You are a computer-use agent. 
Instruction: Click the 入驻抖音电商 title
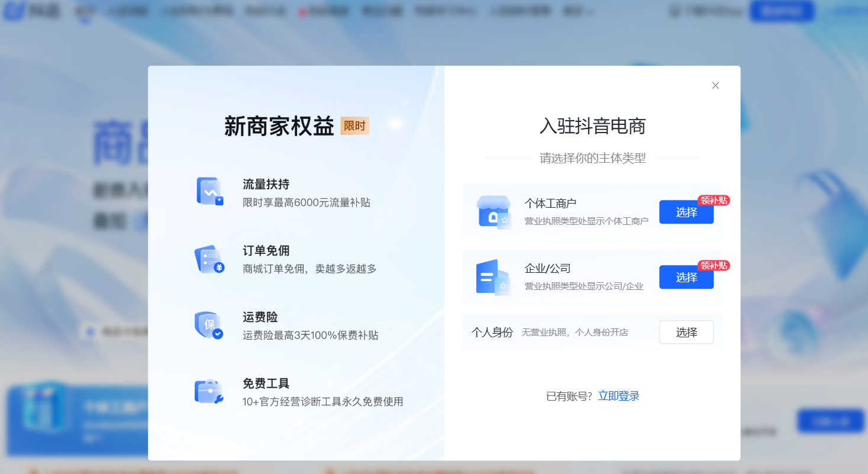pos(592,126)
